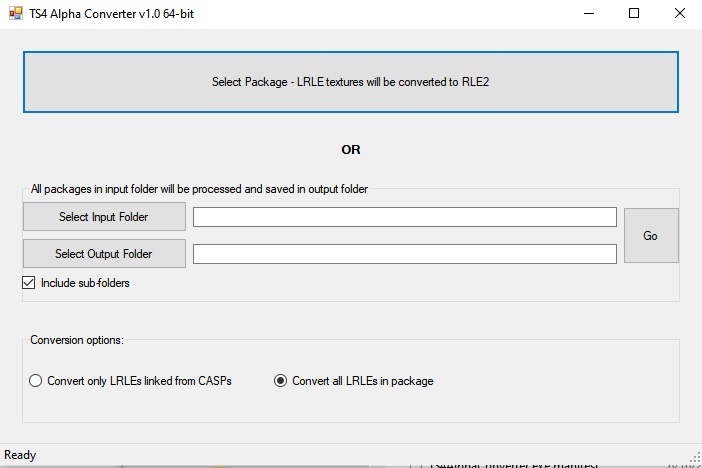Close the TS4 Alpha Converter window
Image resolution: width=702 pixels, height=468 pixels.
tap(680, 13)
